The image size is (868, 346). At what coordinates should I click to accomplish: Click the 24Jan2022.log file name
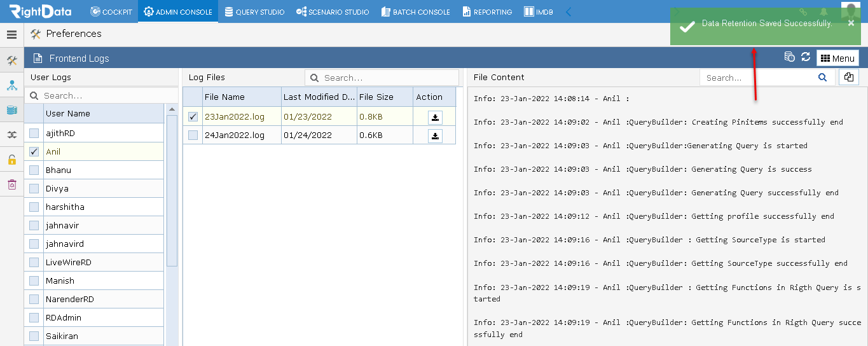(235, 135)
